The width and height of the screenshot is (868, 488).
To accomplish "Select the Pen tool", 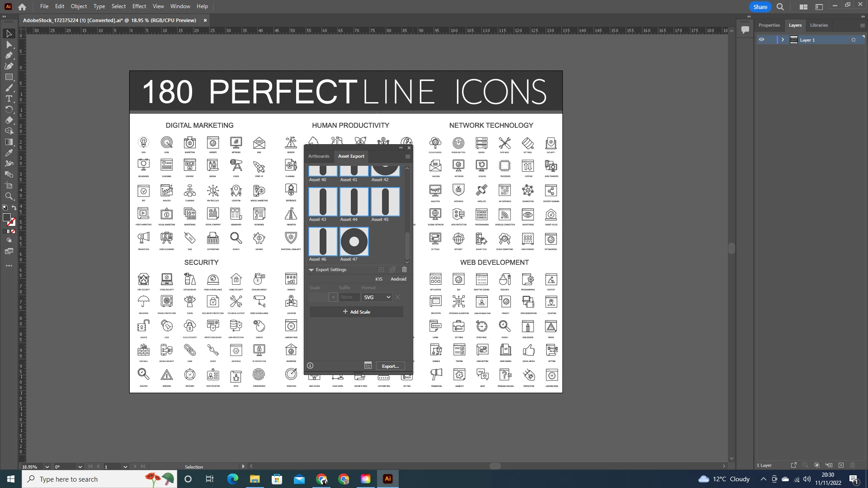I will click(x=9, y=55).
